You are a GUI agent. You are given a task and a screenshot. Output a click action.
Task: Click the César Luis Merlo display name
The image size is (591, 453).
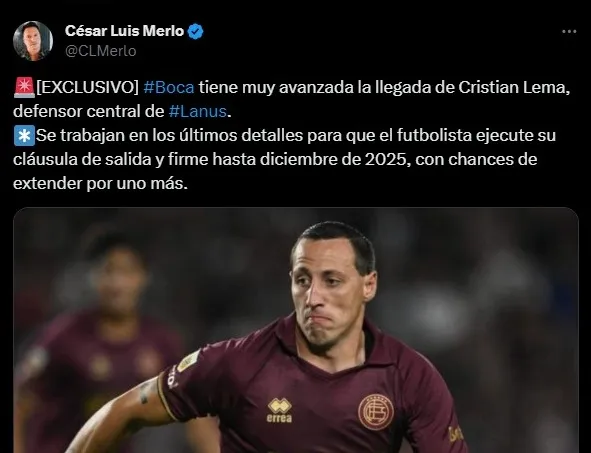pos(124,31)
